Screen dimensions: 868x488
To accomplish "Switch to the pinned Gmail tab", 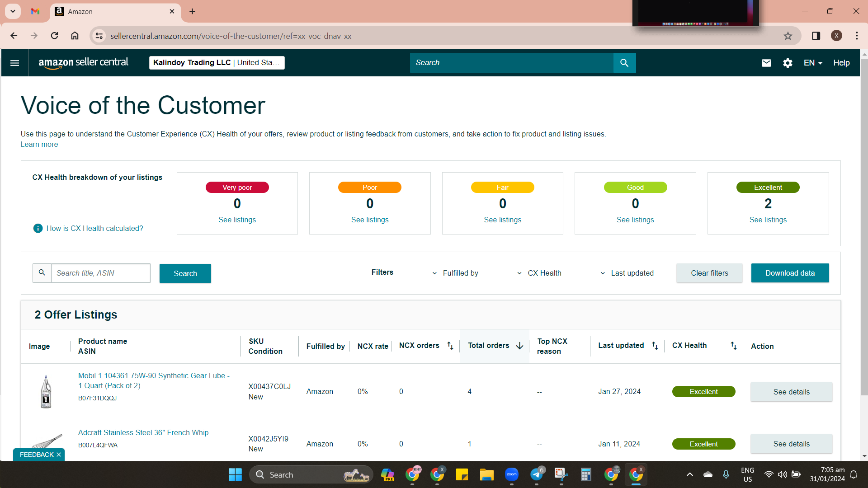I will pyautogui.click(x=35, y=11).
